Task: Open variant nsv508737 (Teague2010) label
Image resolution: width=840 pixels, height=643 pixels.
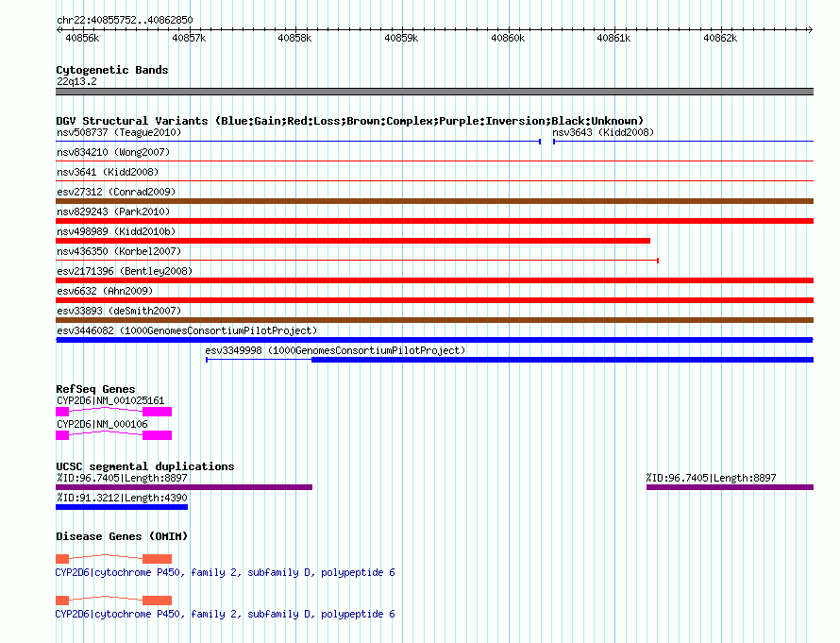Action: click(119, 132)
